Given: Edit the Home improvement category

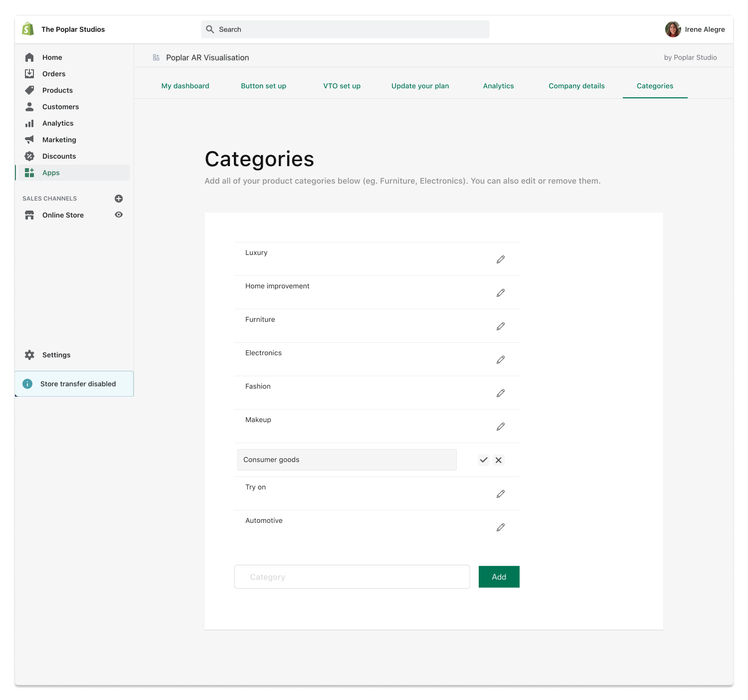Looking at the screenshot, I should pyautogui.click(x=500, y=293).
